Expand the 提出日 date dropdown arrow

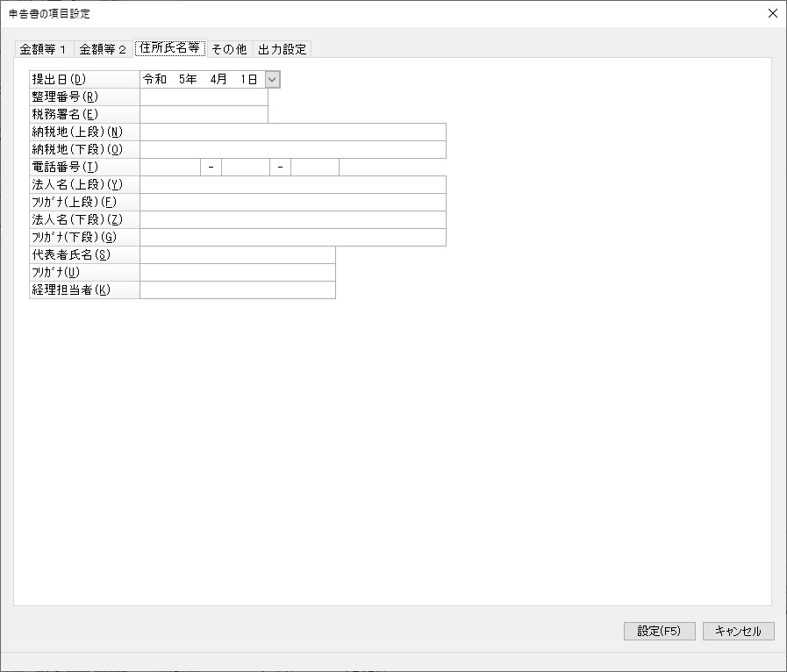(x=272, y=80)
